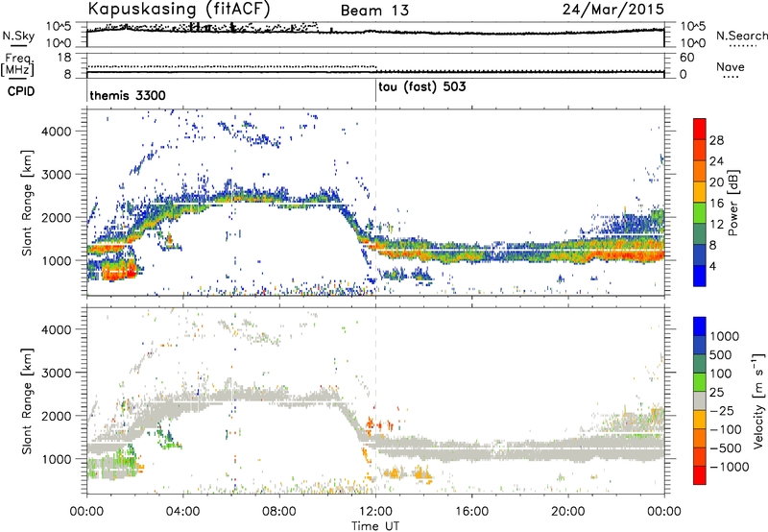Click the strong red echo patch near 01:00 UT
Screen dimensions: 768x532
117,271
